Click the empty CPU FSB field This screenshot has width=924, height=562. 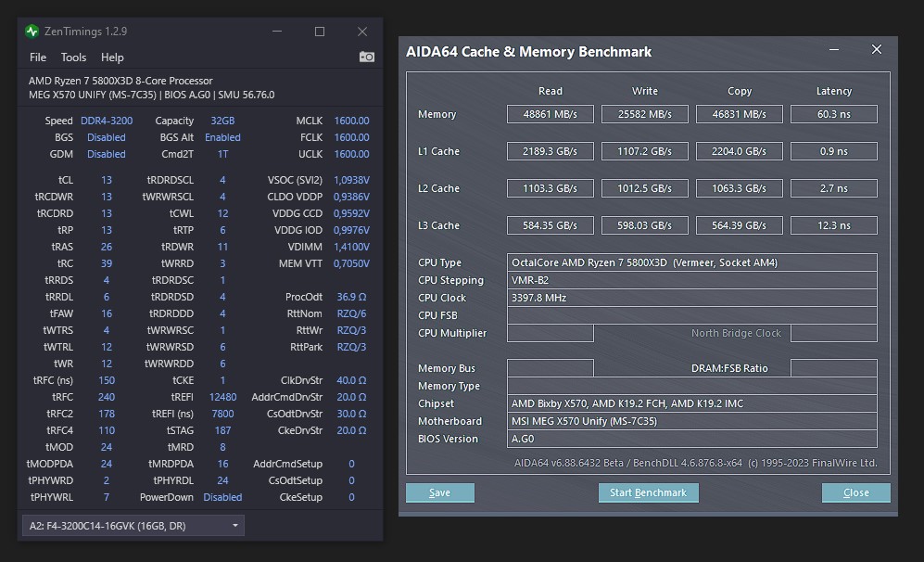[x=691, y=315]
